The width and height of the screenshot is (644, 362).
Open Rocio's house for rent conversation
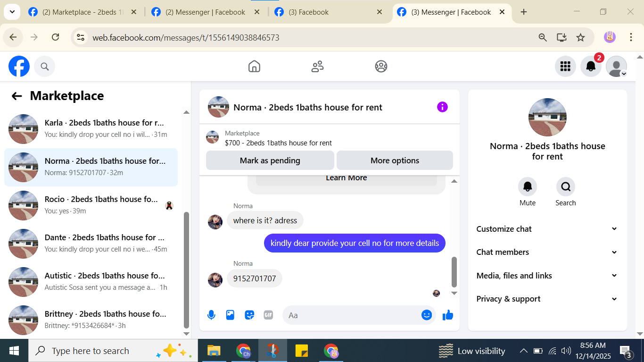pos(91,205)
